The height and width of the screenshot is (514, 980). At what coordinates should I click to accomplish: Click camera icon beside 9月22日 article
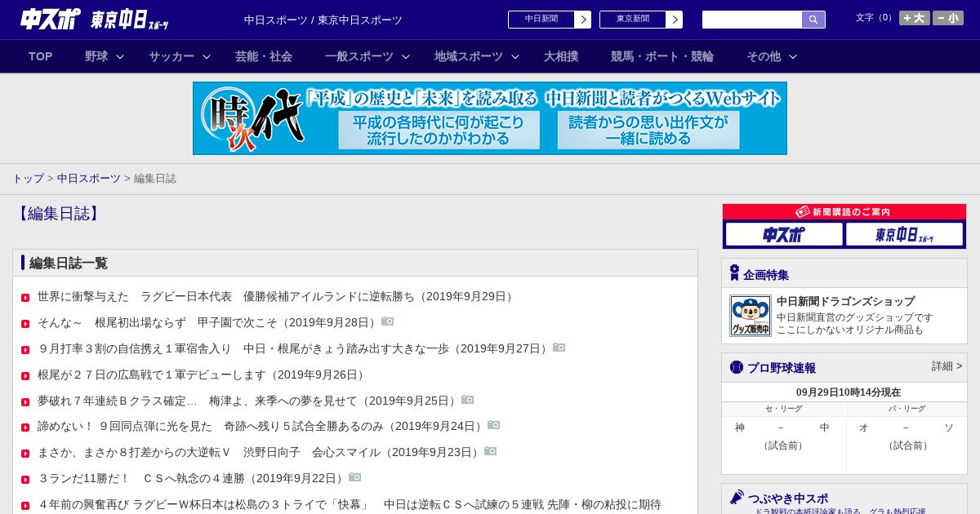(x=355, y=477)
